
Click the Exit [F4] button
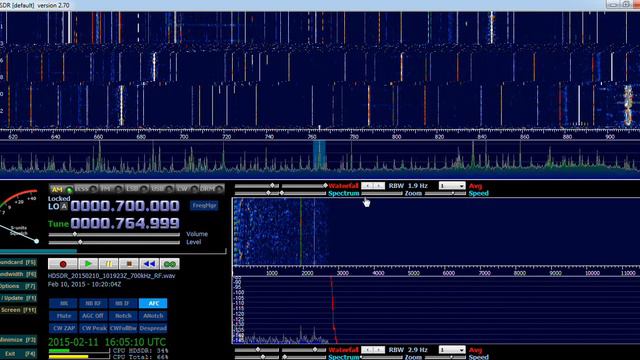point(18,353)
